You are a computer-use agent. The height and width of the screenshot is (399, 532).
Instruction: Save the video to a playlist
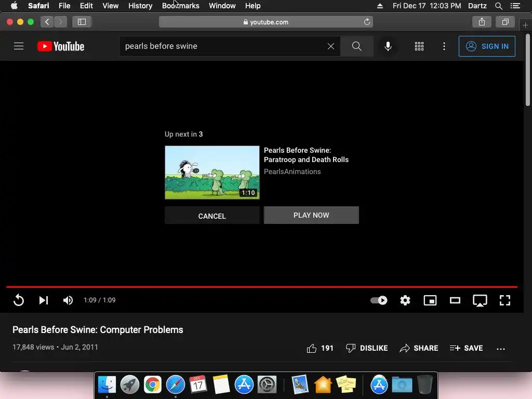466,348
